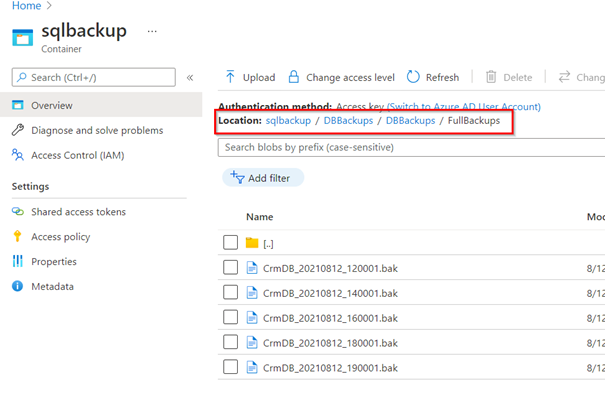
Task: Click the magnifier icon in sidebar search
Action: click(22, 77)
